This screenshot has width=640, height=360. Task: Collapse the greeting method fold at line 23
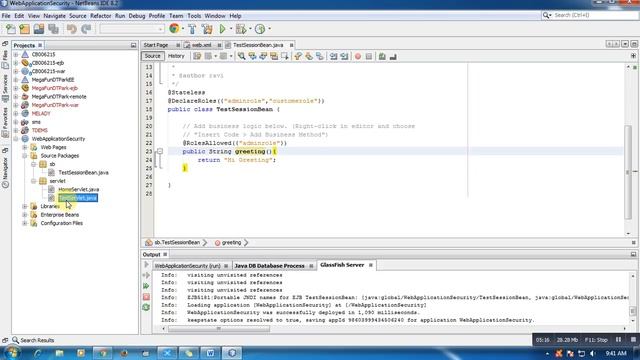(x=160, y=151)
